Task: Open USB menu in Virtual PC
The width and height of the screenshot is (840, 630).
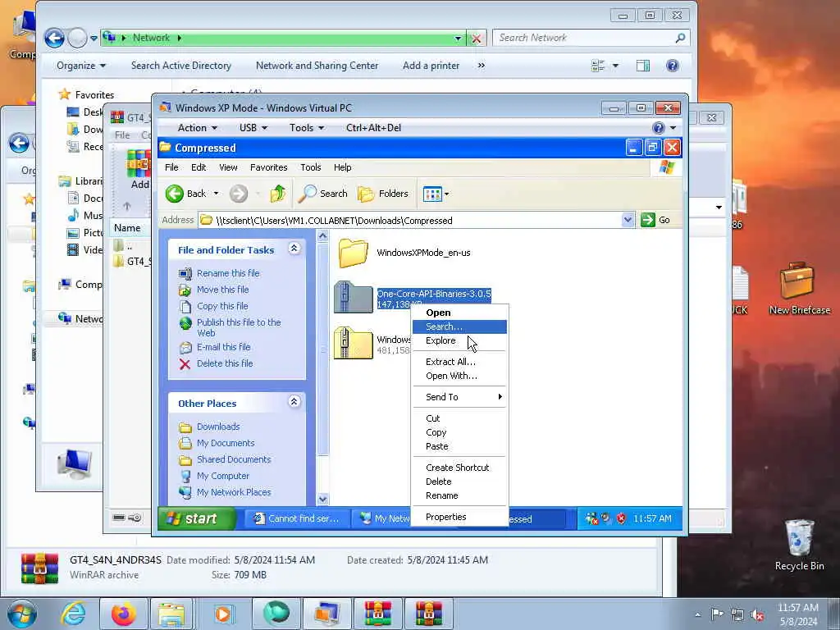Action: click(253, 127)
